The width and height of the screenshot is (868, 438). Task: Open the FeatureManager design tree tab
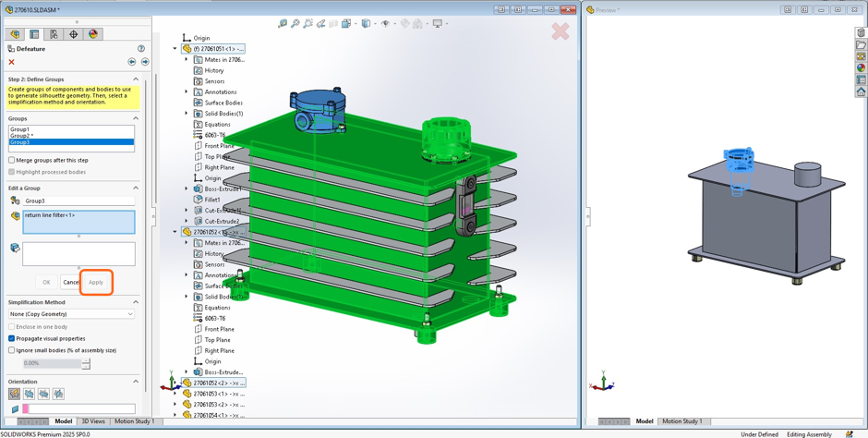point(15,34)
